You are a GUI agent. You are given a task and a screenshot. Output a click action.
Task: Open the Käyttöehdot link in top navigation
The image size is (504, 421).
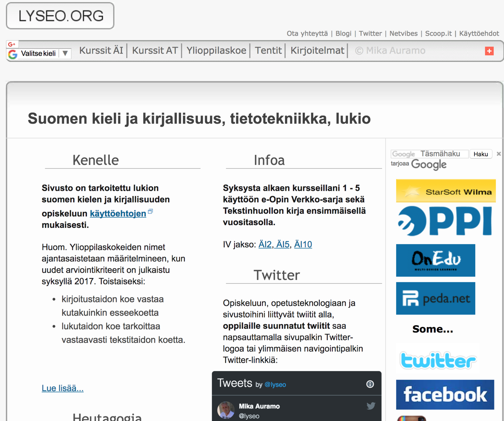479,33
